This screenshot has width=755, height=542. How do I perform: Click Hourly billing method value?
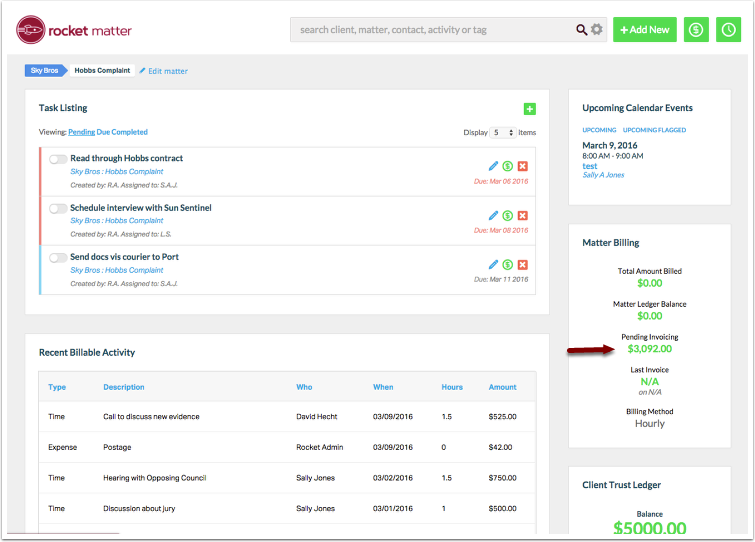point(650,424)
